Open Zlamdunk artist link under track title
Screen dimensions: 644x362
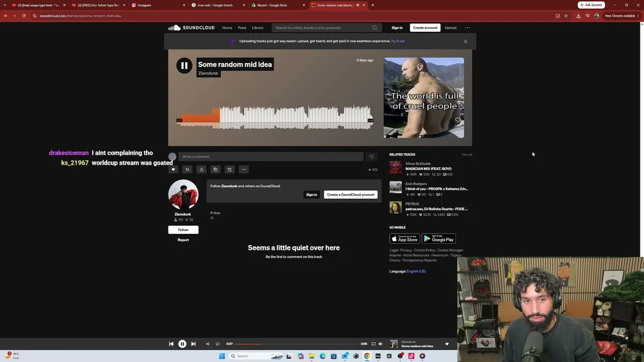click(208, 73)
